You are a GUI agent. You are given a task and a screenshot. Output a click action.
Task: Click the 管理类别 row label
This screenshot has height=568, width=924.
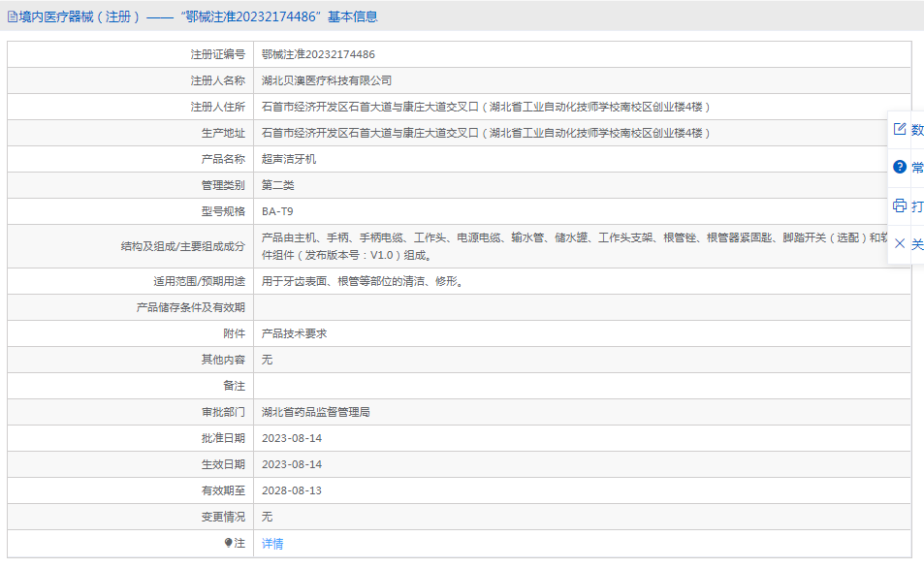[223, 185]
